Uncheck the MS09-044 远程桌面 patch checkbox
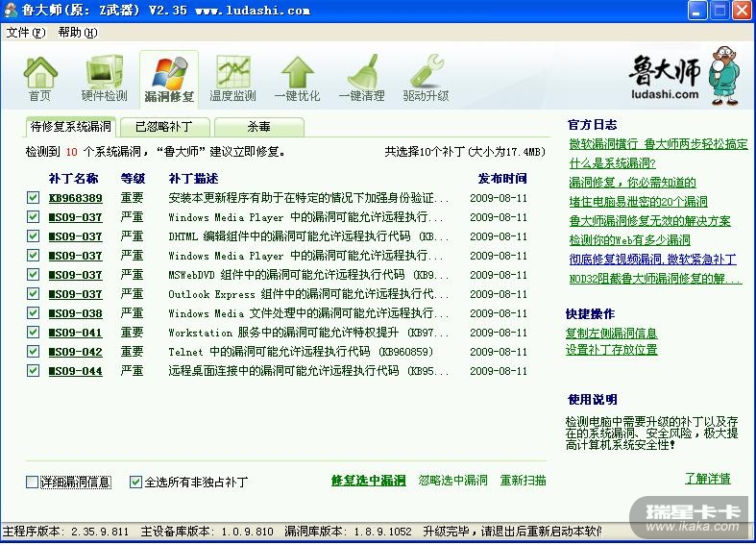756x545 pixels. pyautogui.click(x=33, y=370)
